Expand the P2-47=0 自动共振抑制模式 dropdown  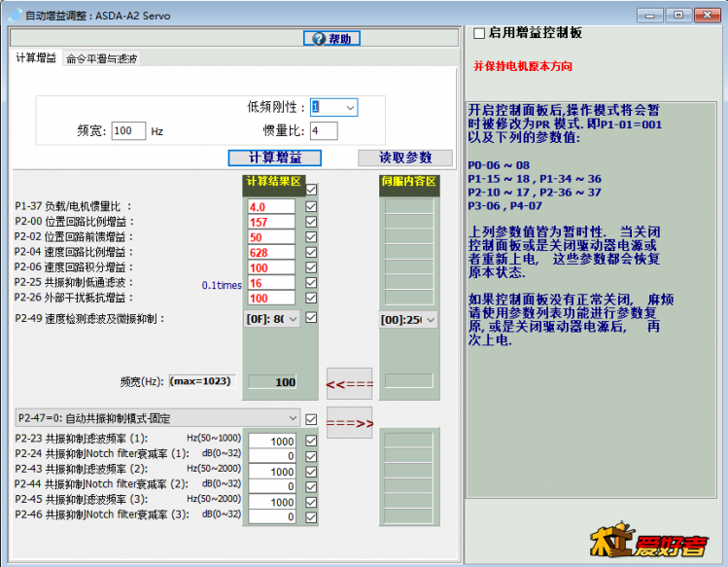click(157, 418)
